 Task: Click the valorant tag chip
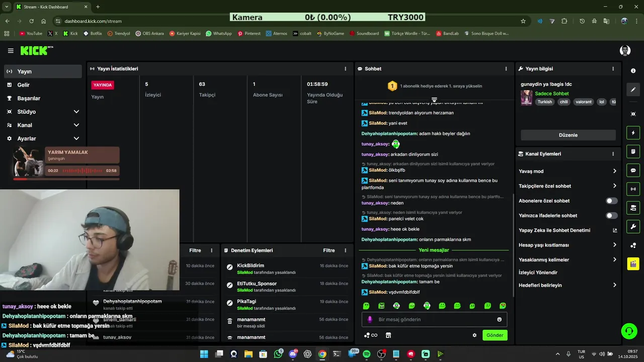point(584,102)
